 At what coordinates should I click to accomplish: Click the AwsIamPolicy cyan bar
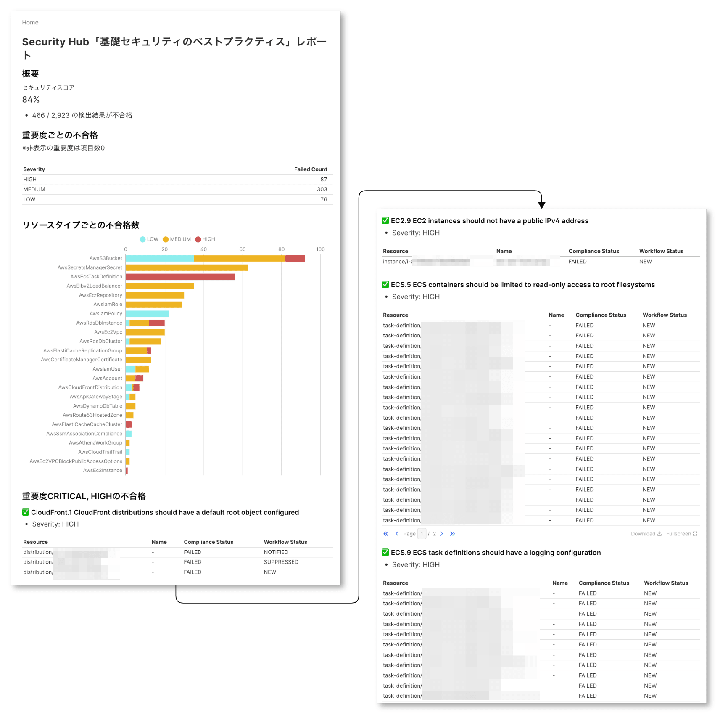147,314
